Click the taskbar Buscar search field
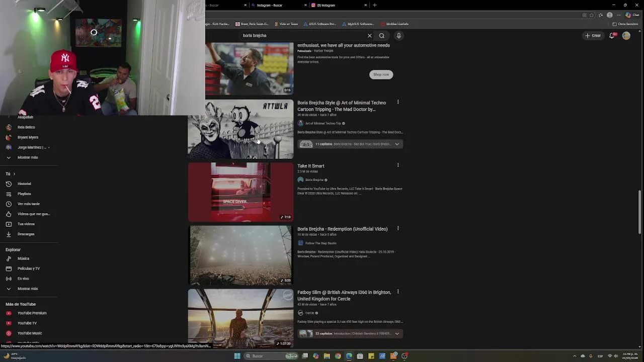 coord(272,356)
